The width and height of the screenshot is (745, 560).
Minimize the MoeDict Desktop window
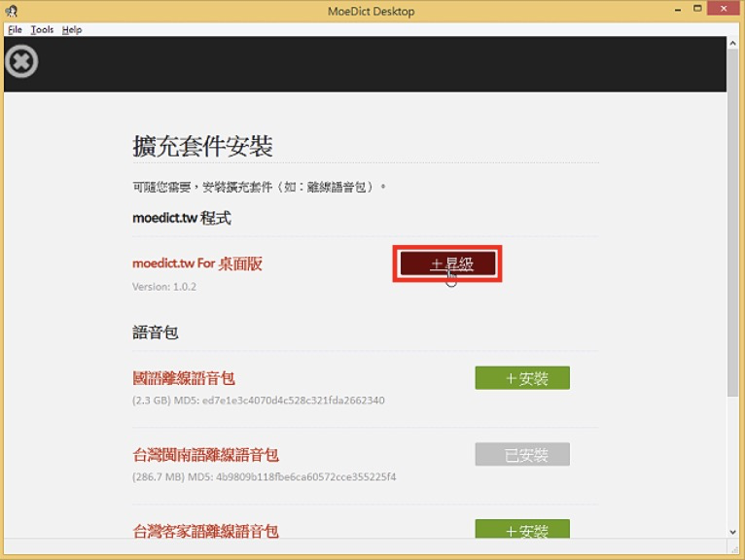[x=678, y=9]
